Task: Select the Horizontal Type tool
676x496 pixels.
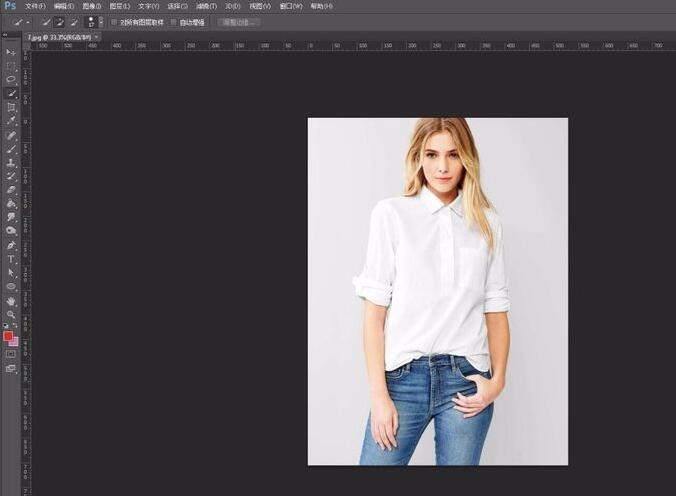Action: point(11,258)
